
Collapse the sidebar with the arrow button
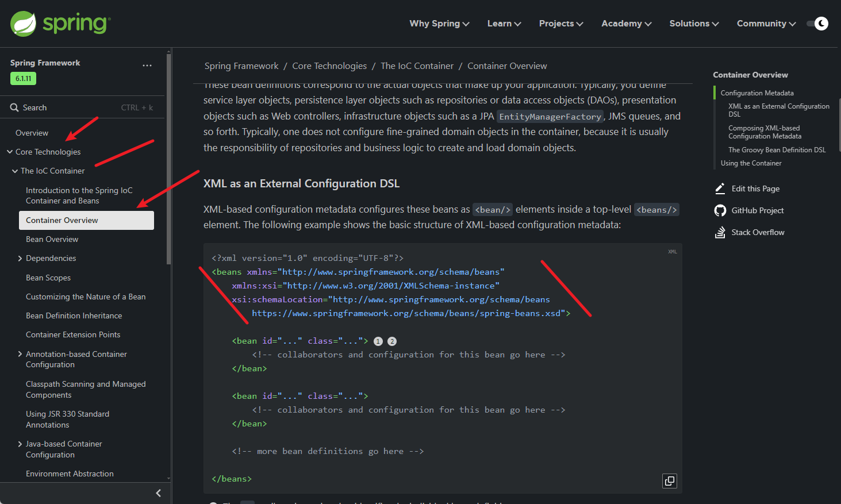(x=158, y=493)
